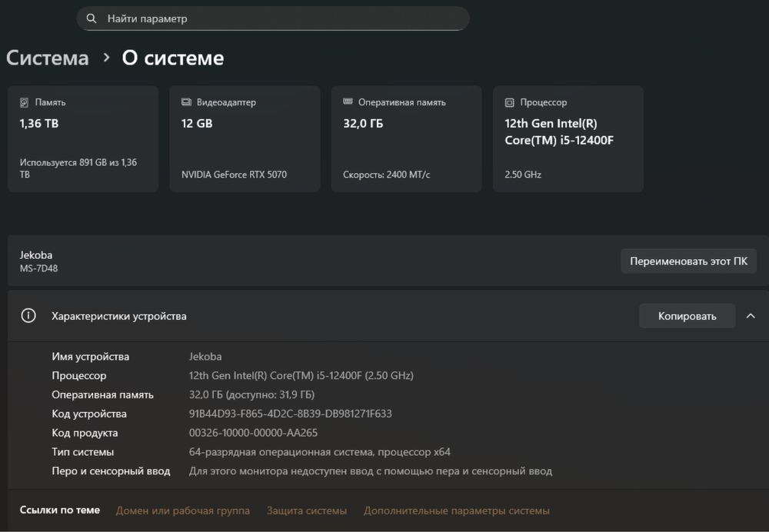Click the Оперативная память icon
The height and width of the screenshot is (532, 769).
point(348,101)
